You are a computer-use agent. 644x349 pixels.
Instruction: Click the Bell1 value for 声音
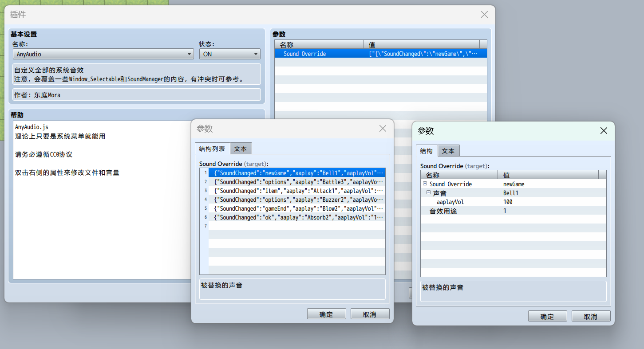click(x=511, y=193)
